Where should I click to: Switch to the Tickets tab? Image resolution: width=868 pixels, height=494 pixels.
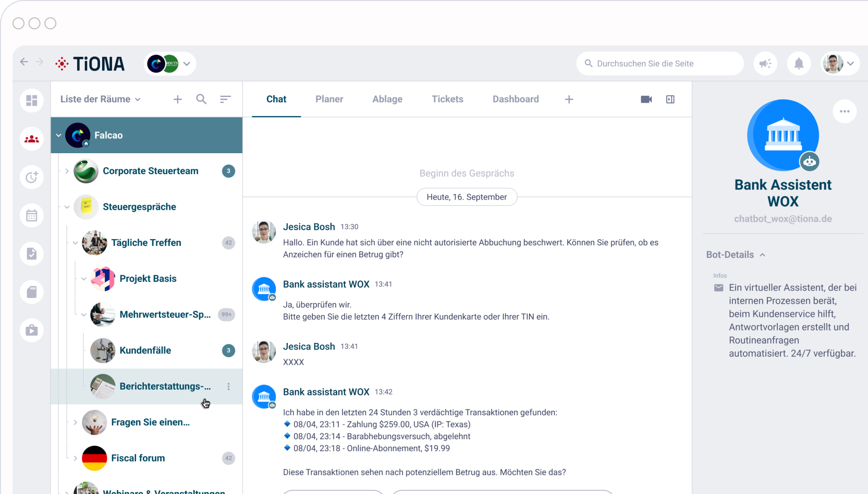pos(447,99)
